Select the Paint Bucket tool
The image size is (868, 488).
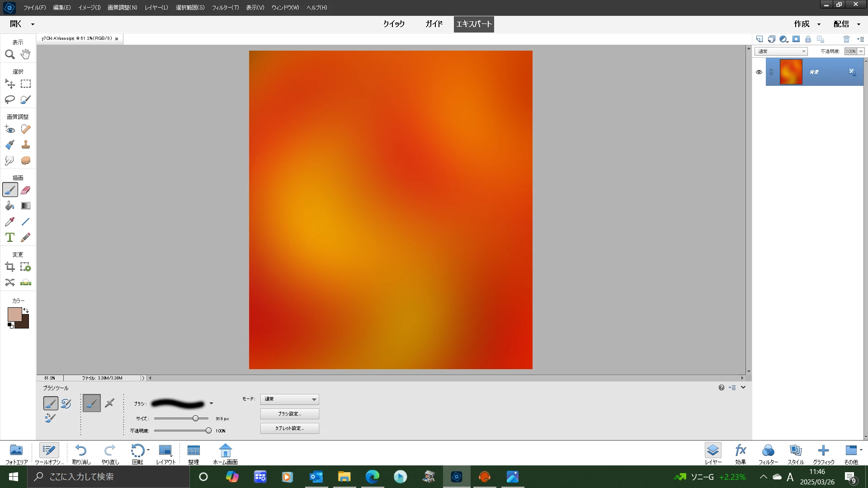click(9, 206)
